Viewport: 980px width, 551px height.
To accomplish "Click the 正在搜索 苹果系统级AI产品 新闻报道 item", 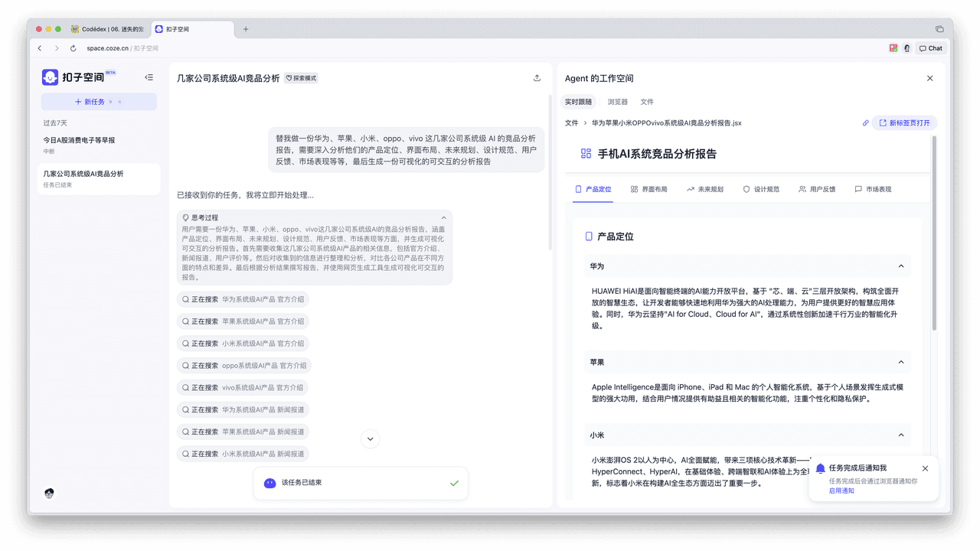I will coord(243,432).
